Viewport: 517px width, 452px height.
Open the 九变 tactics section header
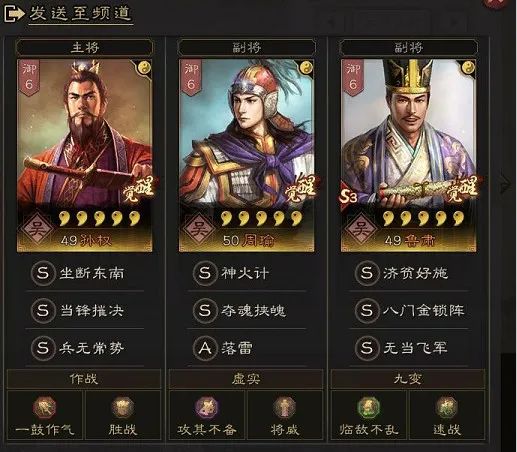click(x=407, y=379)
